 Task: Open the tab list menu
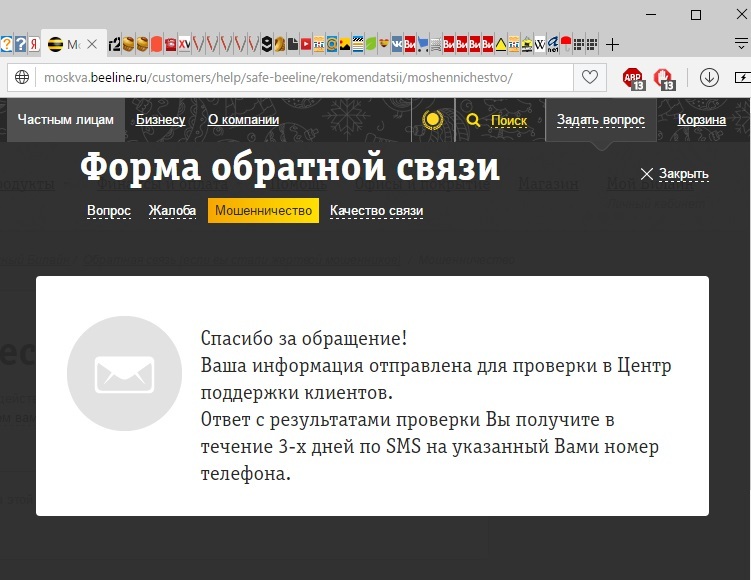tap(741, 44)
